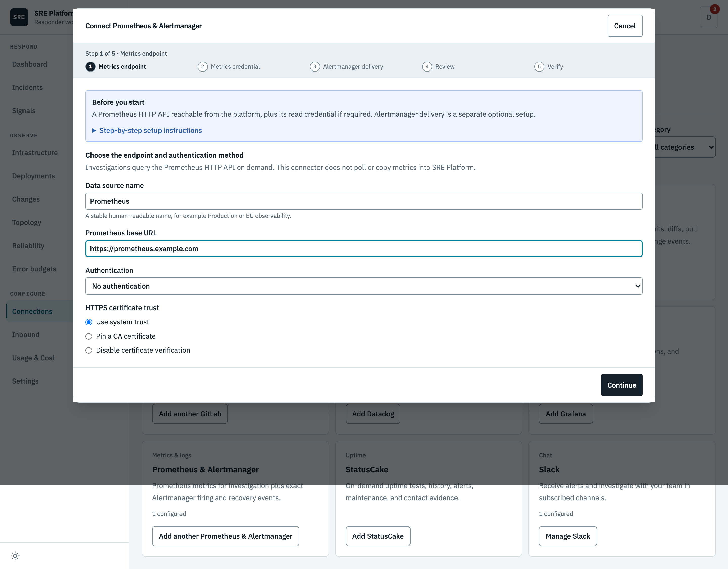728x569 pixels.
Task: Select Pin a CA certificate option
Action: 89,336
